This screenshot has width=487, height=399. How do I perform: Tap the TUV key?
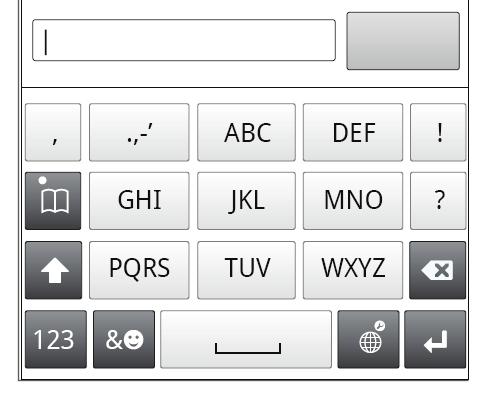click(x=246, y=270)
